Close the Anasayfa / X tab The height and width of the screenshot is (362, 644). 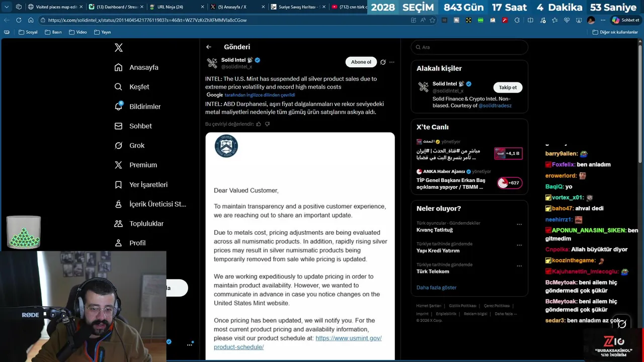tap(263, 7)
